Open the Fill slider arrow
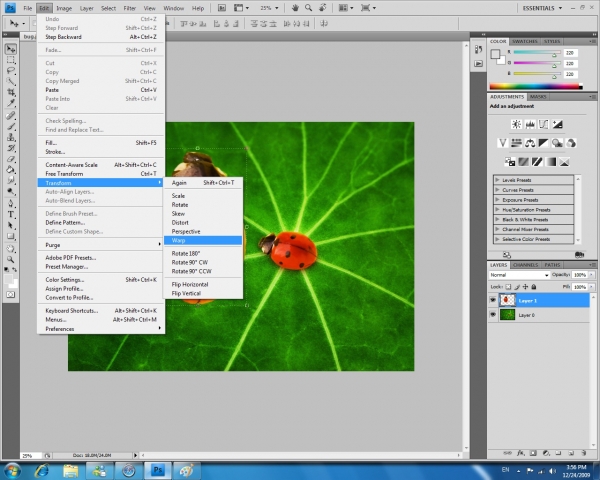Image resolution: width=600 pixels, height=480 pixels. (592, 287)
